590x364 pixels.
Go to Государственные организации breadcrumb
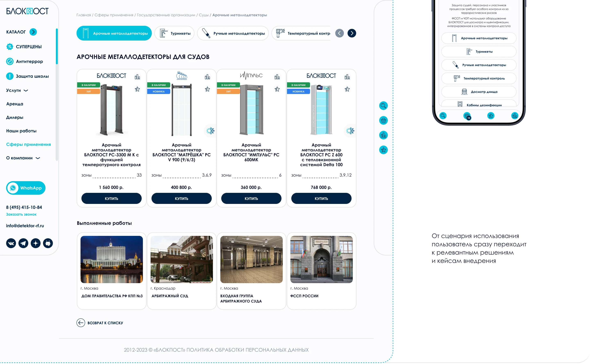166,15
